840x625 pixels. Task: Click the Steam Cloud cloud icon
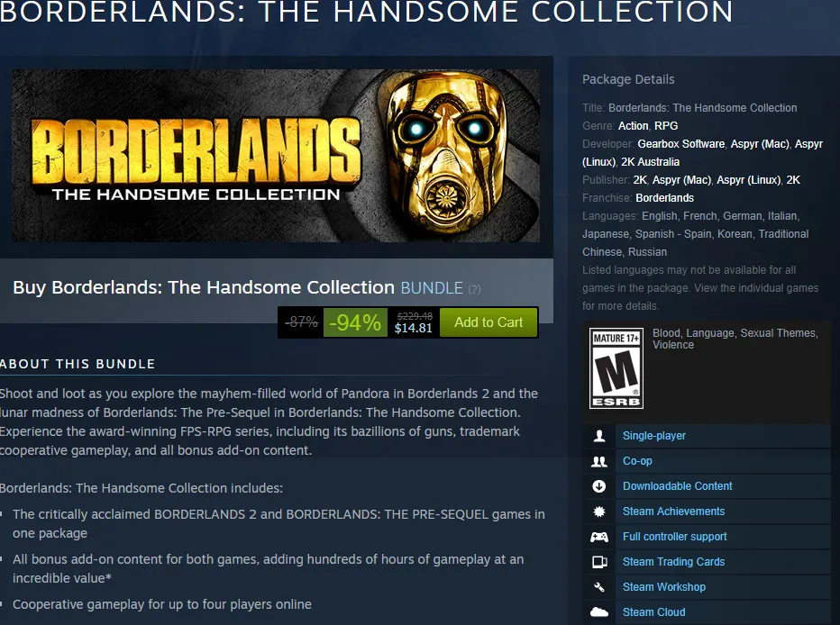[x=599, y=611]
